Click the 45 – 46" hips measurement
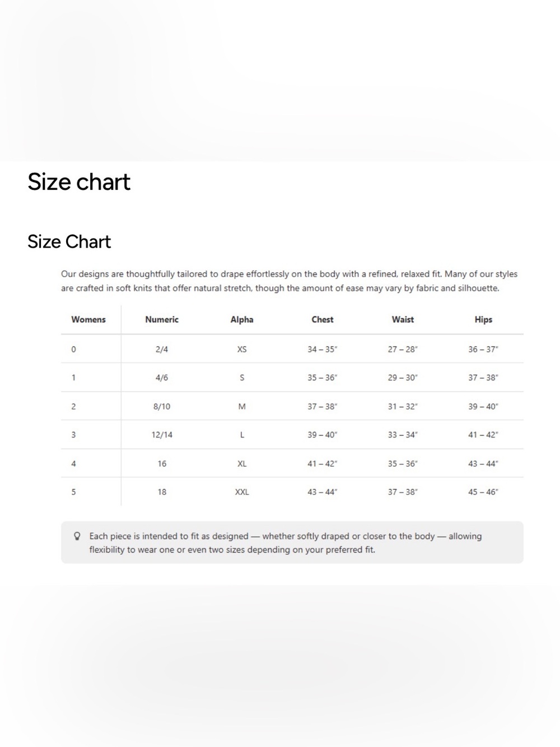The height and width of the screenshot is (747, 560). click(483, 492)
